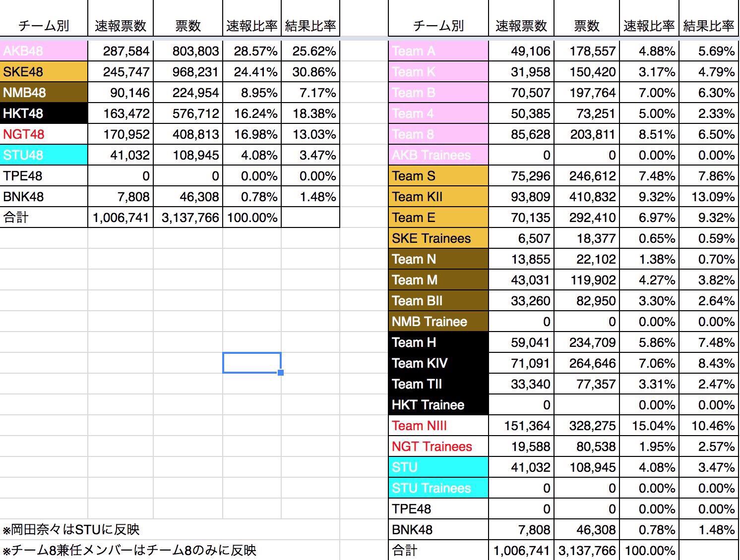Select the Team KIV cell
This screenshot has height=560, width=740.
pos(438,363)
